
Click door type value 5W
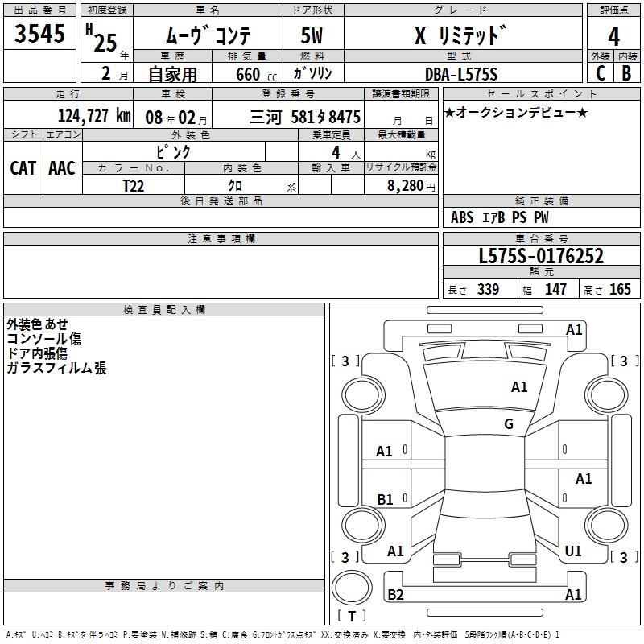pyautogui.click(x=312, y=35)
